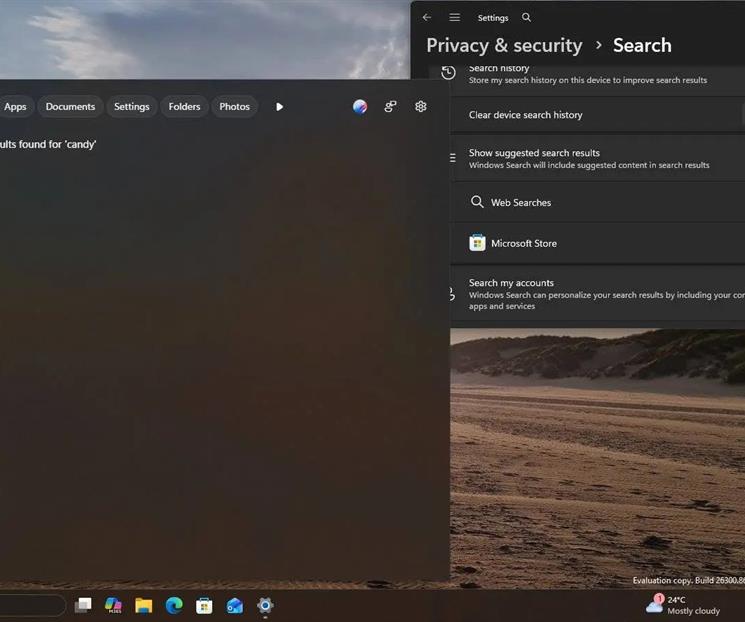
Task: Click the Web Searches row
Action: click(x=598, y=202)
